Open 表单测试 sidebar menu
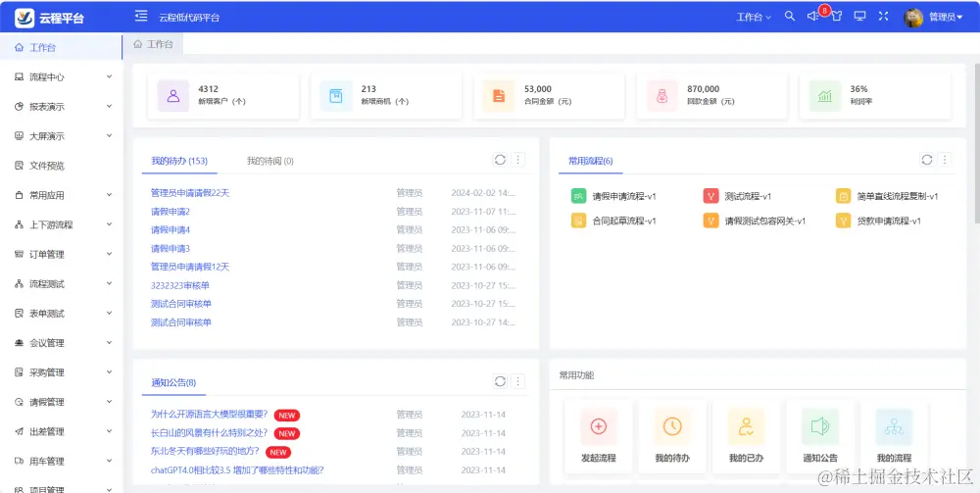This screenshot has width=980, height=493. pyautogui.click(x=61, y=314)
